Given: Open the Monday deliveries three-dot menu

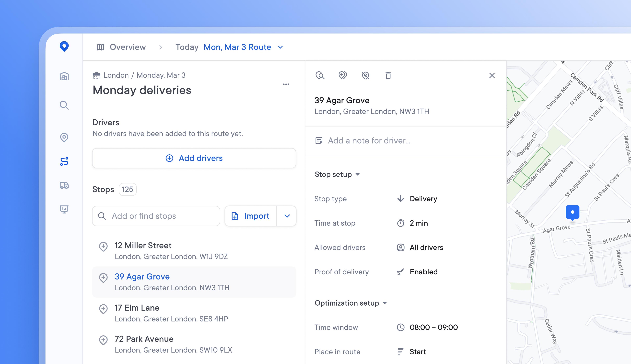Looking at the screenshot, I should click(286, 84).
